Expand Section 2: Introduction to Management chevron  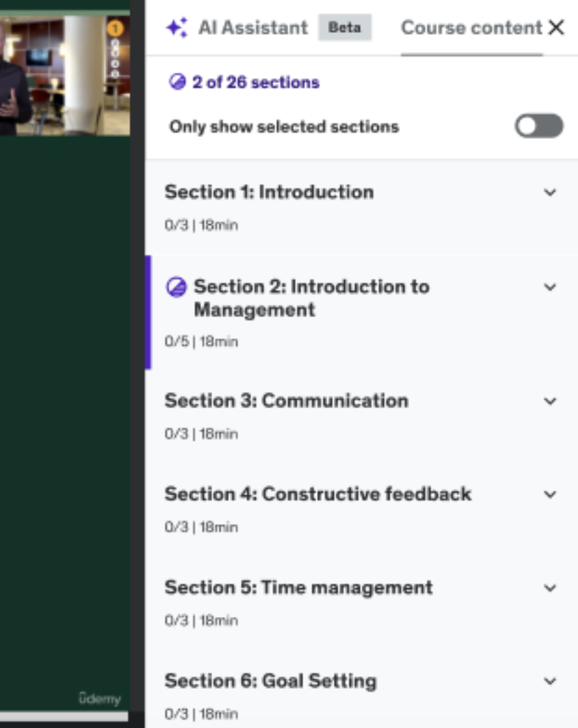550,287
